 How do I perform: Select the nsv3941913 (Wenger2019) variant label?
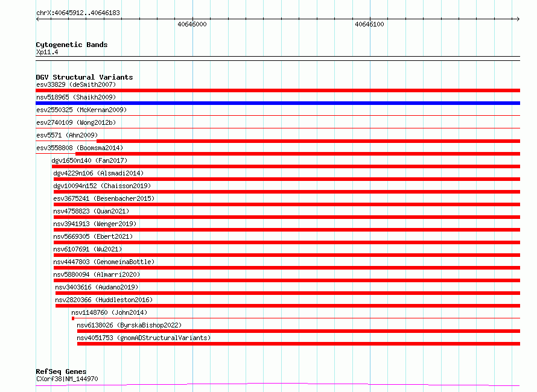(95, 224)
